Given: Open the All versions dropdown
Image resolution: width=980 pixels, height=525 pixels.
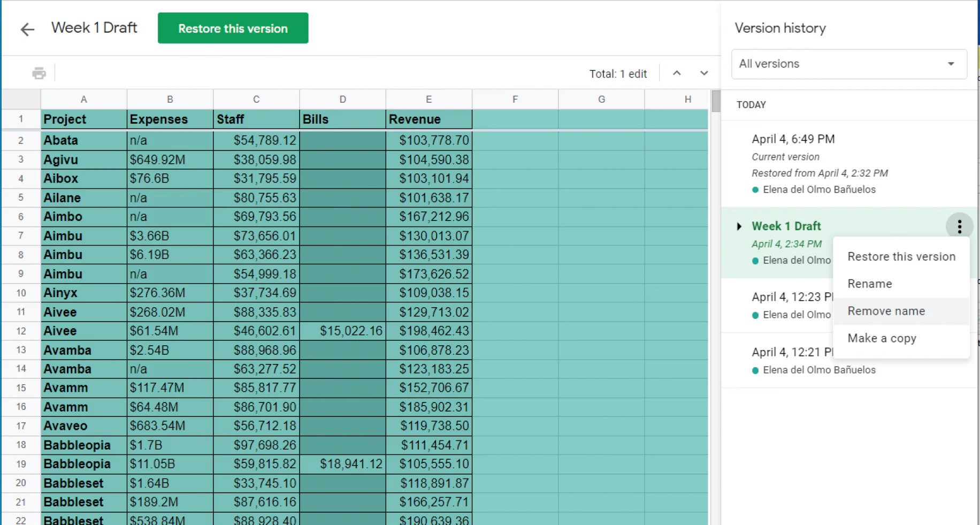Looking at the screenshot, I should click(x=848, y=64).
